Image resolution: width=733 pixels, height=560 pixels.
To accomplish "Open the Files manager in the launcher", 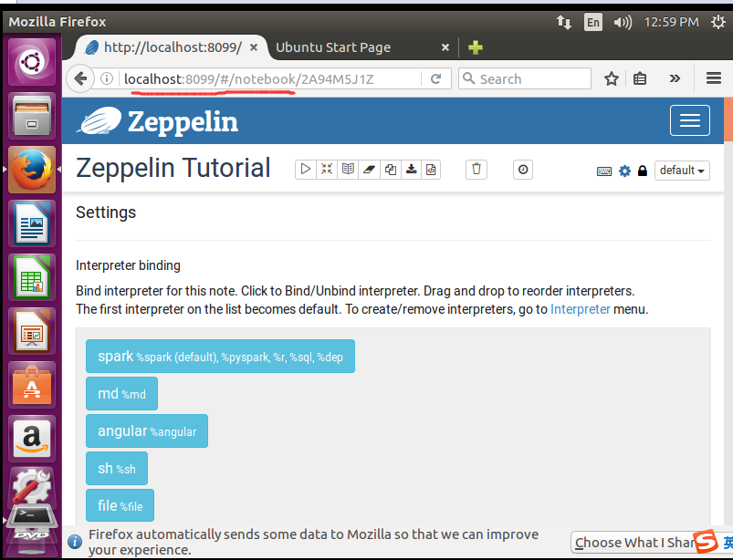I will point(32,116).
